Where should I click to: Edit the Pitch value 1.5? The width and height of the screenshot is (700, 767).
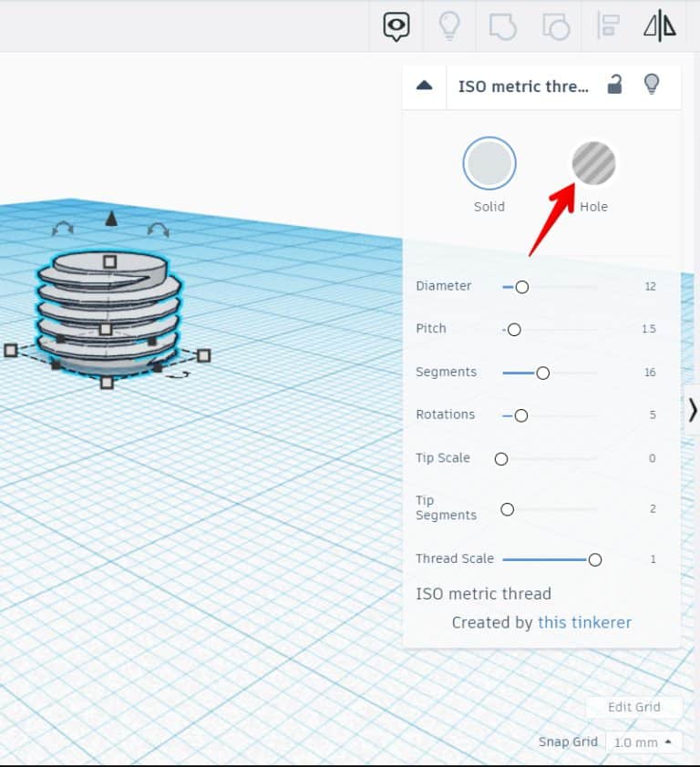pyautogui.click(x=649, y=329)
